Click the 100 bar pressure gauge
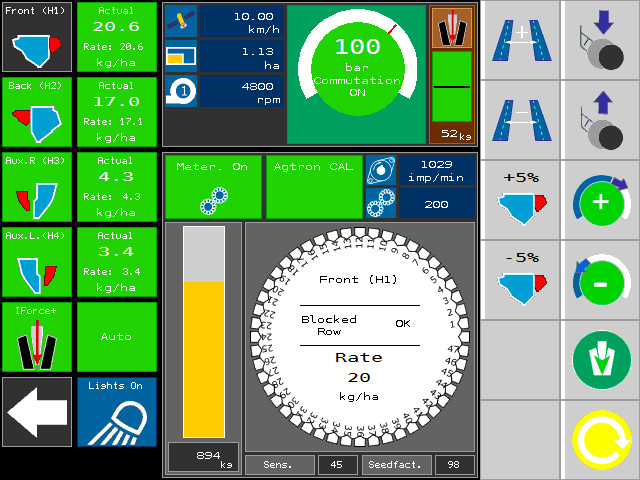Viewport: 640px width, 480px height. (357, 73)
